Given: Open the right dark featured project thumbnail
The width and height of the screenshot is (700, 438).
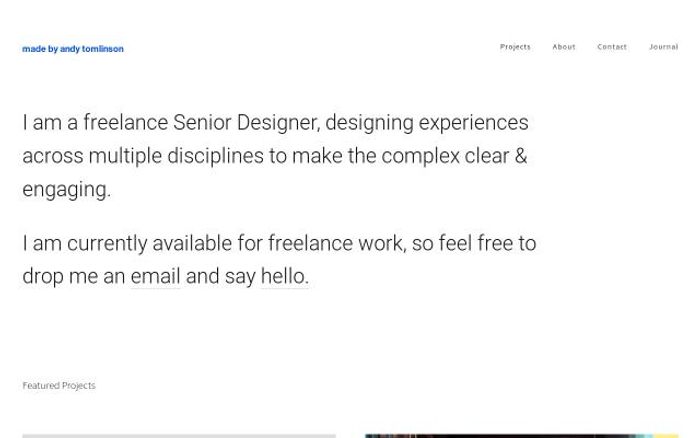Looking at the screenshot, I should 522,435.
